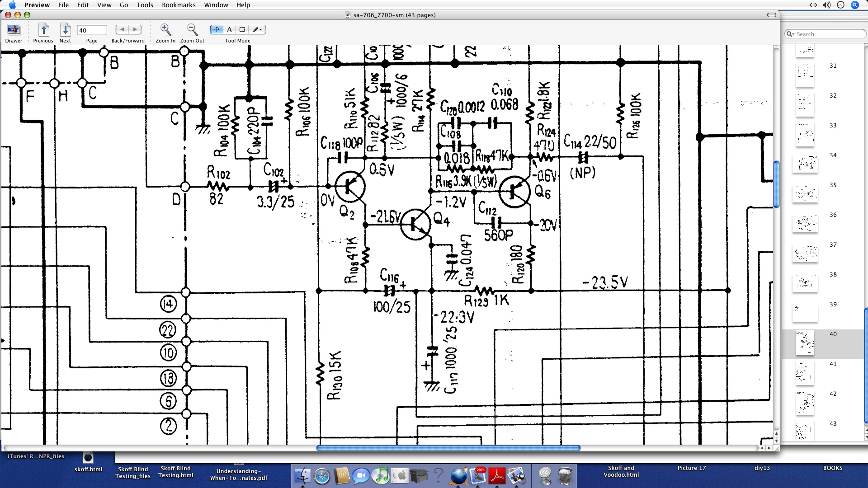Select page 32 thumbnail
868x488 pixels.
click(805, 105)
